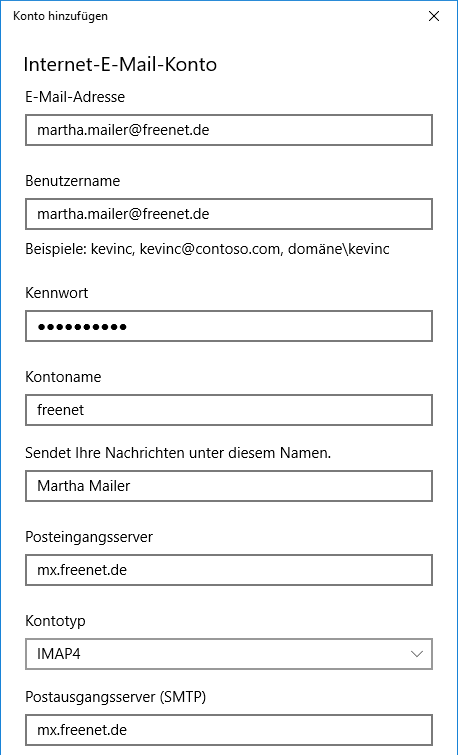
Task: Select the Martha Mailer sender name field
Action: [229, 486]
